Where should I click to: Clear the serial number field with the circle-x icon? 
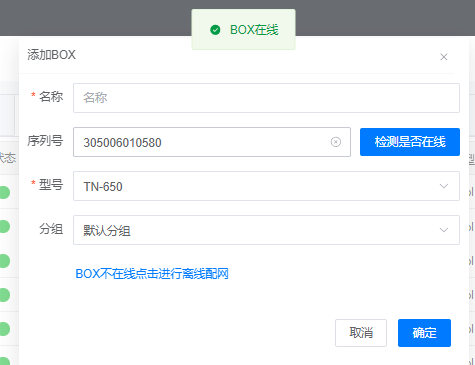coord(336,142)
